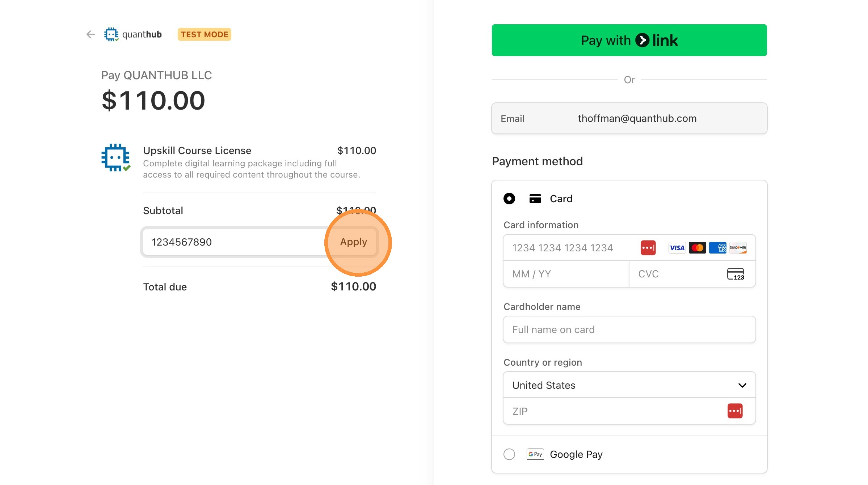The height and width of the screenshot is (485, 868).
Task: Click the red password manager icon in card number field
Action: tap(648, 248)
